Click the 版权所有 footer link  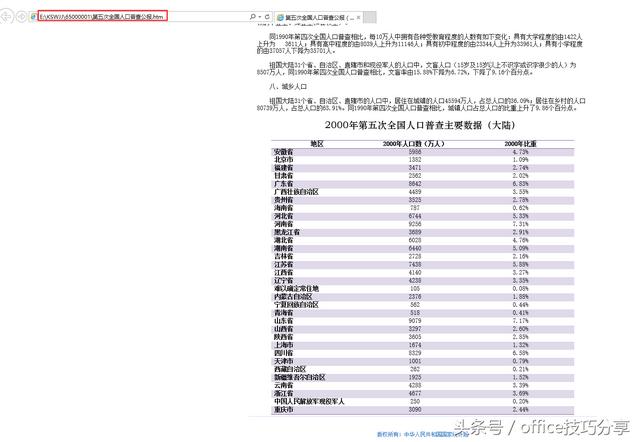422,434
